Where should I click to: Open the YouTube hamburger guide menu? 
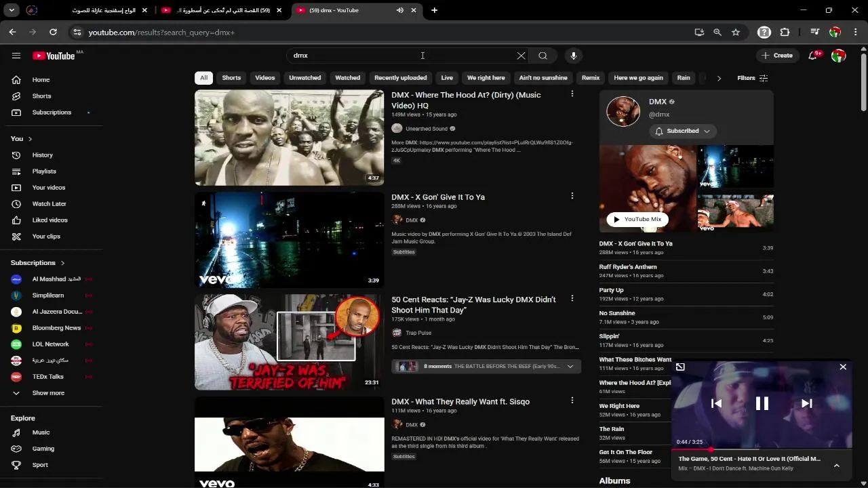(16, 56)
